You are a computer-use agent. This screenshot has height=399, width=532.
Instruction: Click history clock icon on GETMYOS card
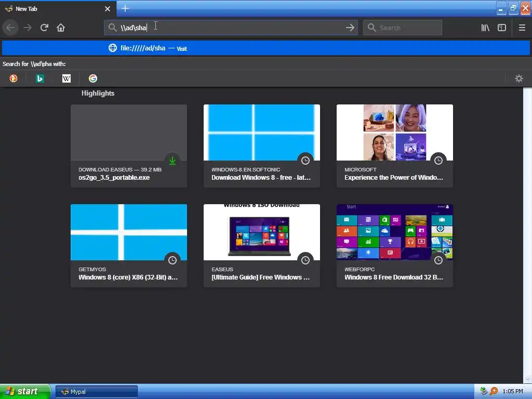172,260
